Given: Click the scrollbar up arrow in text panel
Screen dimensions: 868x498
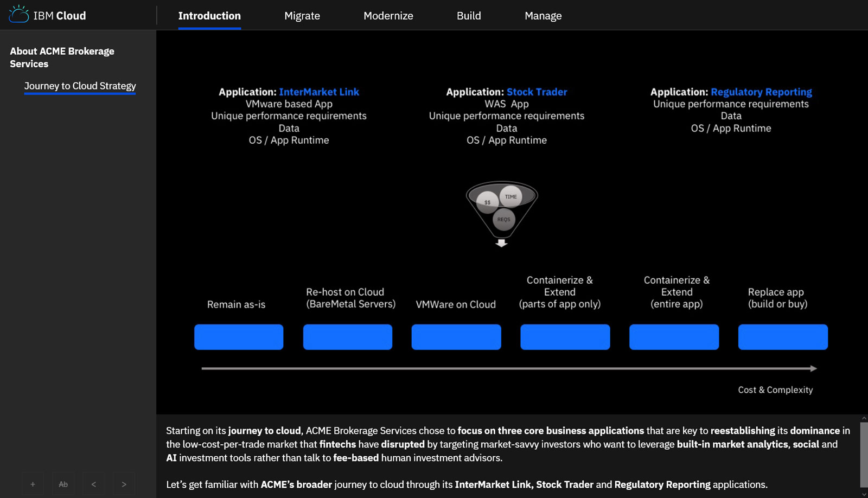Looking at the screenshot, I should [864, 418].
